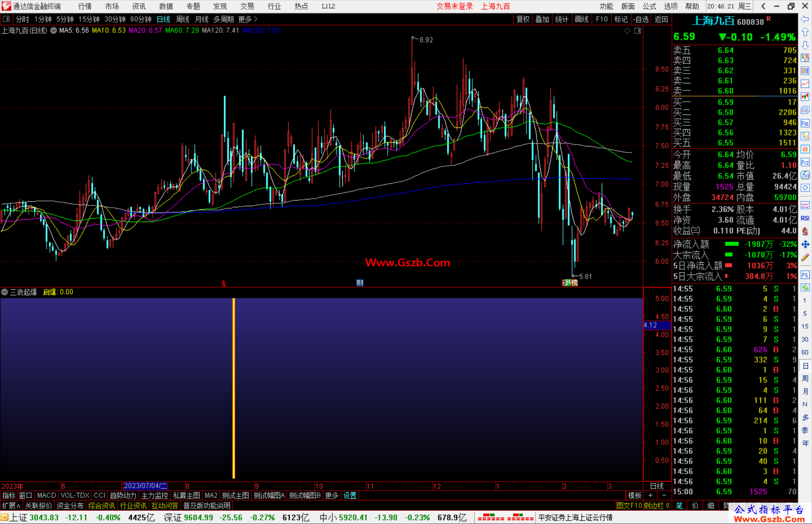Image resolution: width=812 pixels, height=524 pixels.
Task: Click the F12 trading sidebar icon
Action: tap(805, 162)
